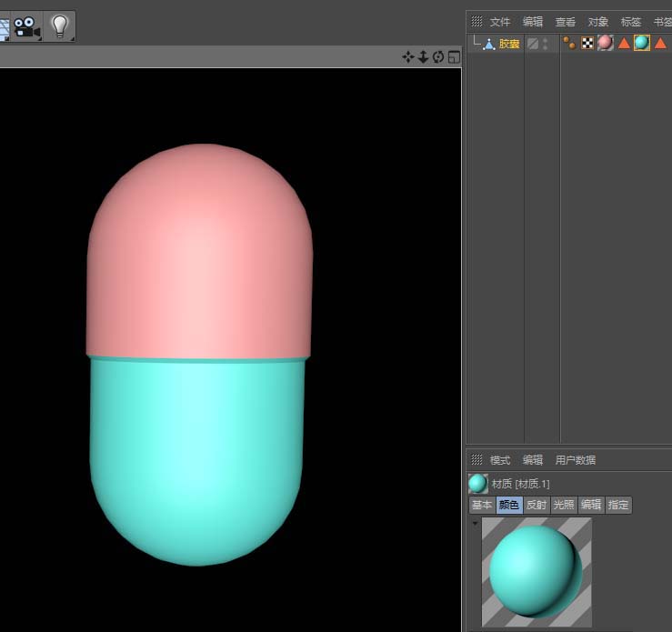Click the checkerboard UVW tag icon
This screenshot has height=632, width=672.
pos(587,43)
